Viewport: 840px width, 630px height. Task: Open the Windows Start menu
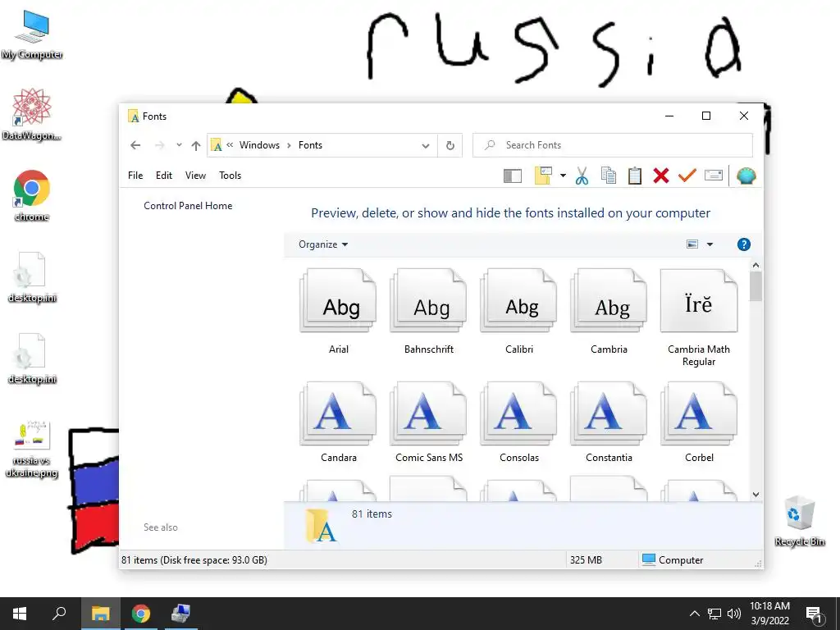tap(20, 614)
